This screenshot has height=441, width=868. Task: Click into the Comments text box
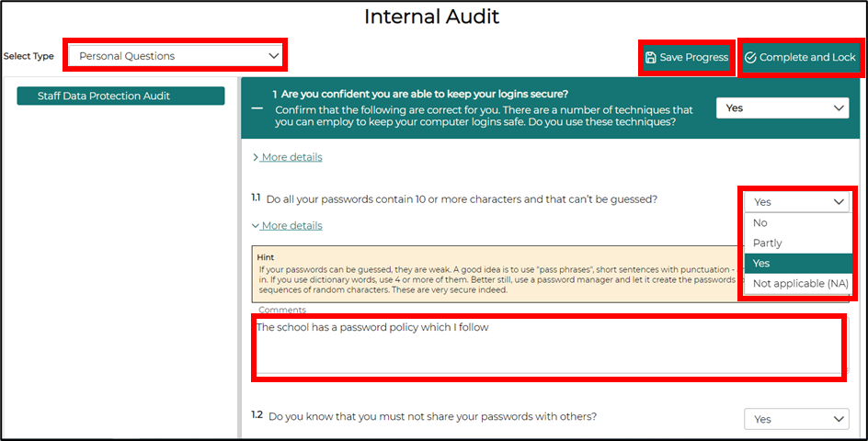[548, 347]
